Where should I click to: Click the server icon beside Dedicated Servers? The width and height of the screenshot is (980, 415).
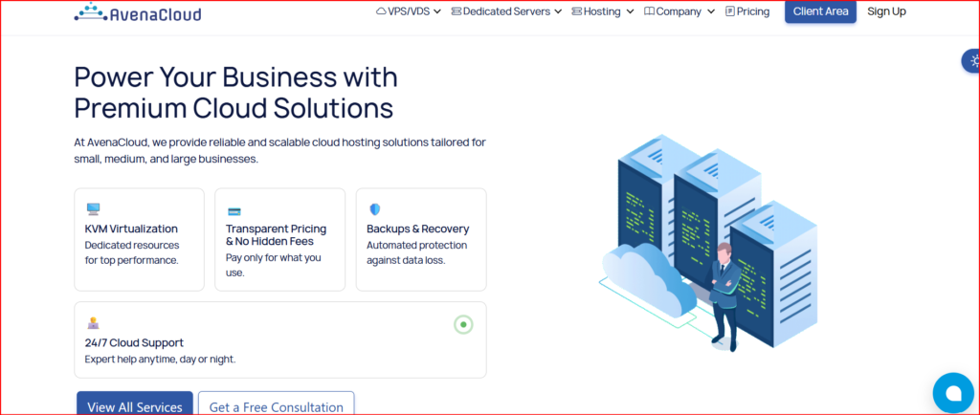(457, 11)
